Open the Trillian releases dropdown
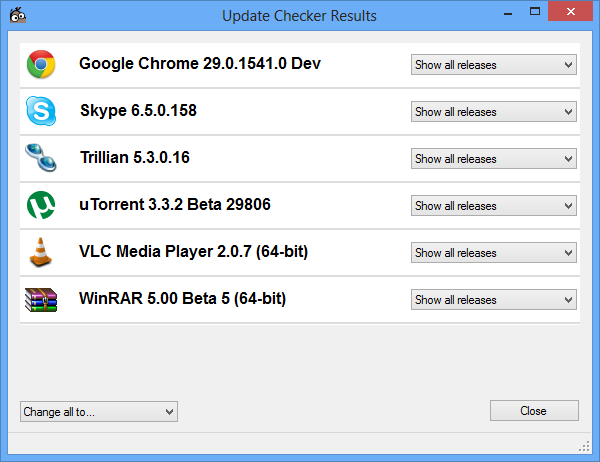 pos(494,159)
